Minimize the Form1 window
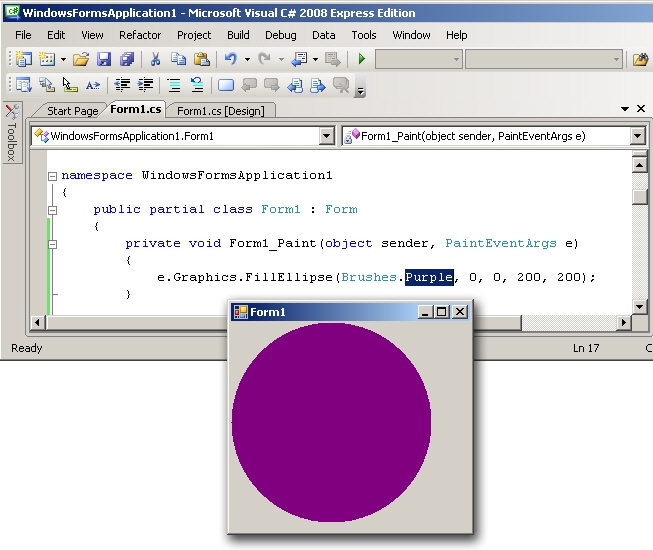Image resolution: width=653 pixels, height=550 pixels. 425,312
